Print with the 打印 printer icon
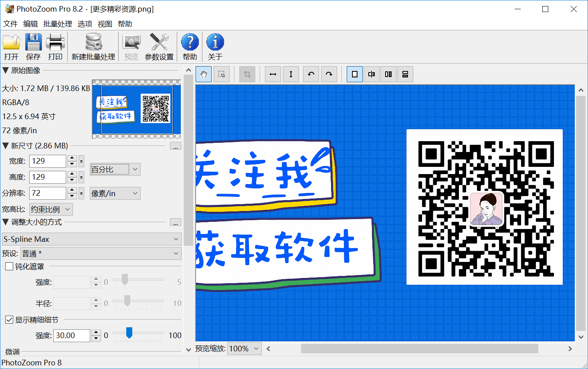Image resolution: width=588 pixels, height=369 pixels. (55, 47)
